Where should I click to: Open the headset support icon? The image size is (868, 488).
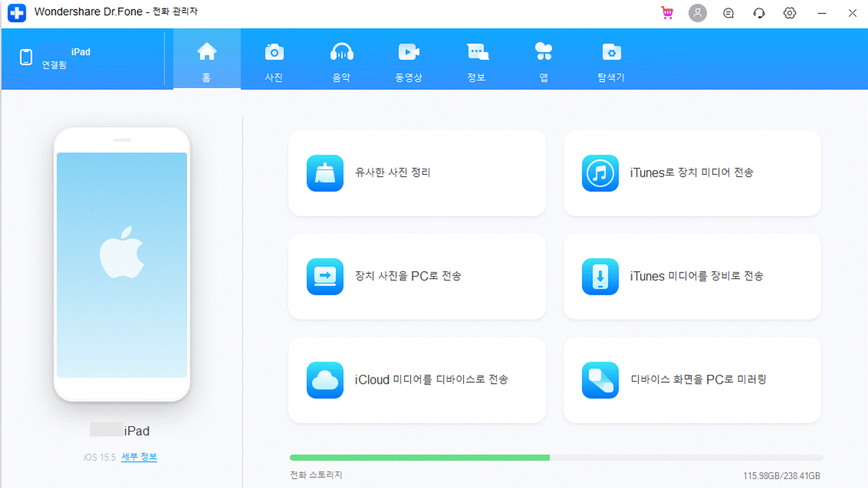pyautogui.click(x=759, y=13)
